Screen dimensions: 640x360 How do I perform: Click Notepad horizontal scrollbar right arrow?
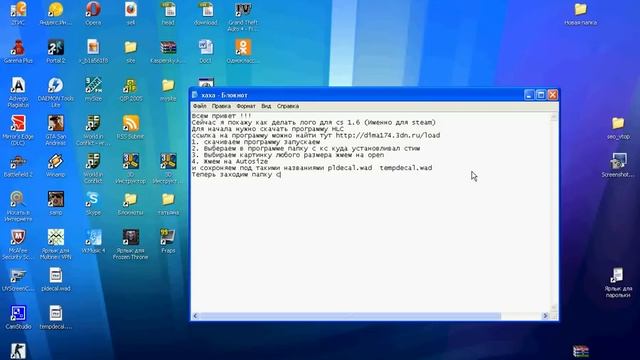545,316
